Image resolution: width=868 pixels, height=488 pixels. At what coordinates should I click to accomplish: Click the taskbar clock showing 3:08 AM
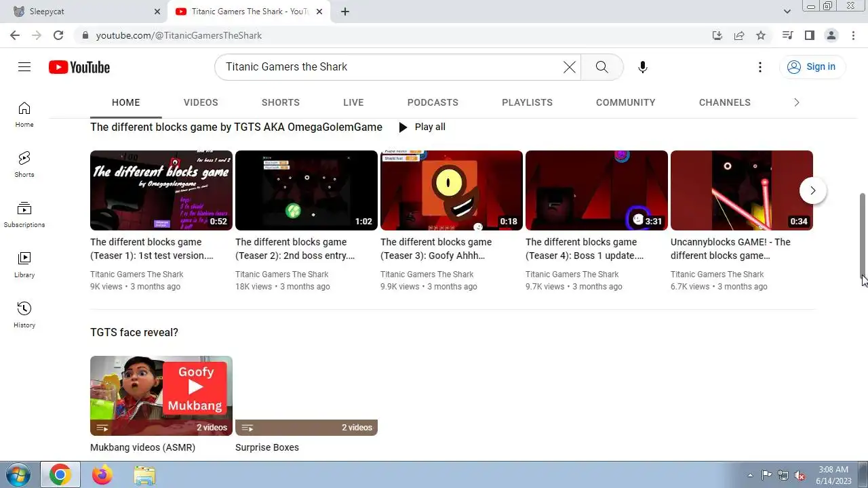point(833,475)
